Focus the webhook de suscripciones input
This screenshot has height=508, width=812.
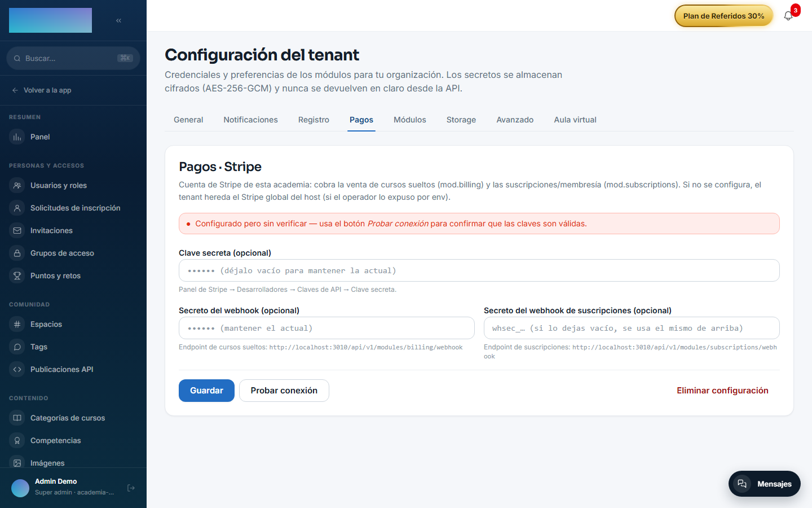point(632,328)
